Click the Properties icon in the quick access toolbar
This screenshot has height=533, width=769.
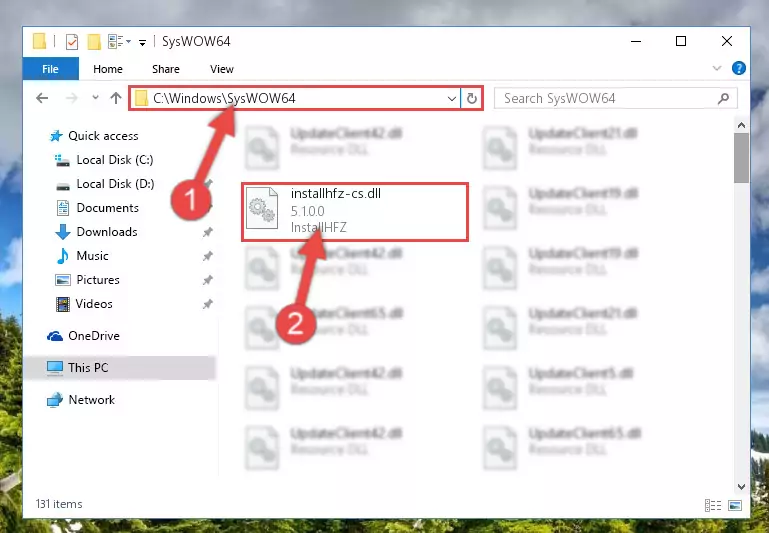tap(72, 42)
